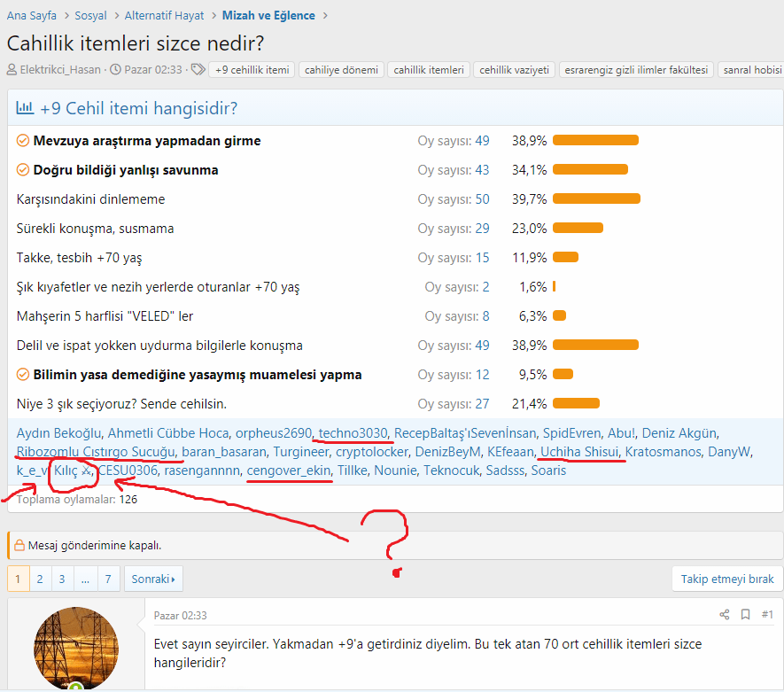This screenshot has height=692, width=784.
Task: Open voter profile baran_basaran
Action: pos(224,452)
